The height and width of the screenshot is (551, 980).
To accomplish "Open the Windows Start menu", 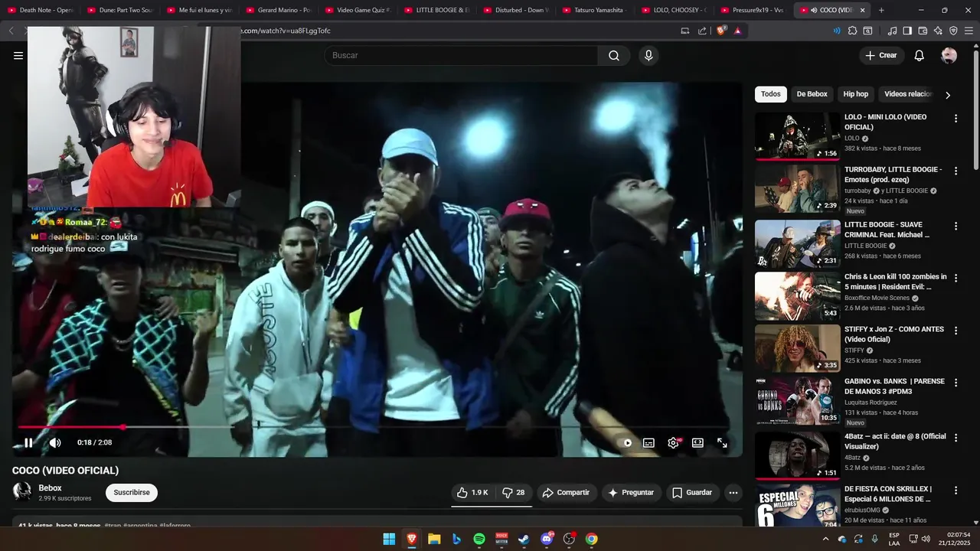I will pyautogui.click(x=389, y=539).
